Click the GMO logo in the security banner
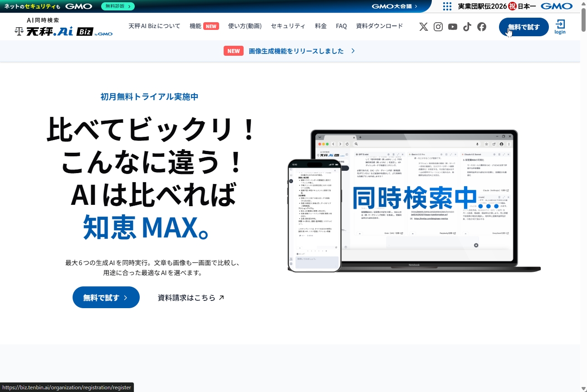Screen dimensions: 587x392 [x=78, y=6]
